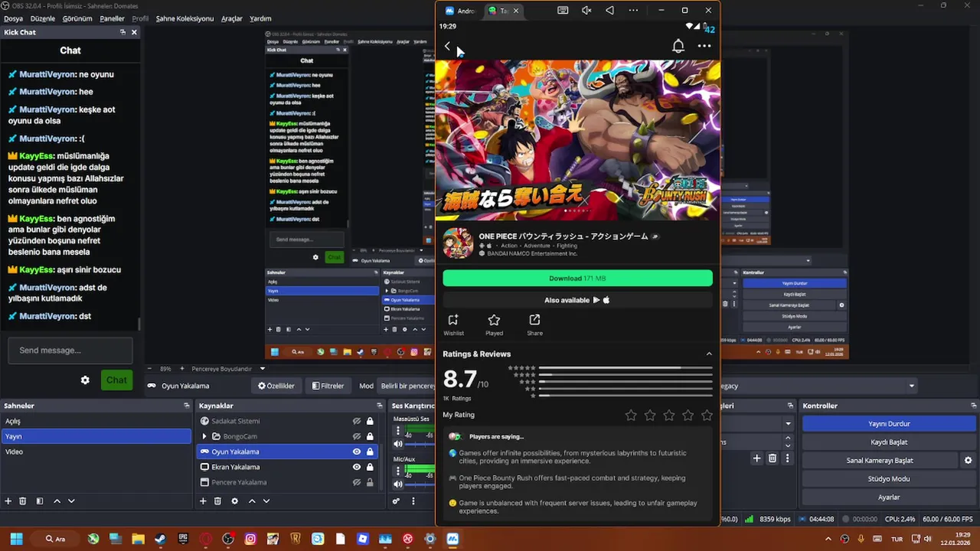980x551 pixels.
Task: Delete selected scene with trash icon
Action: coord(23,501)
